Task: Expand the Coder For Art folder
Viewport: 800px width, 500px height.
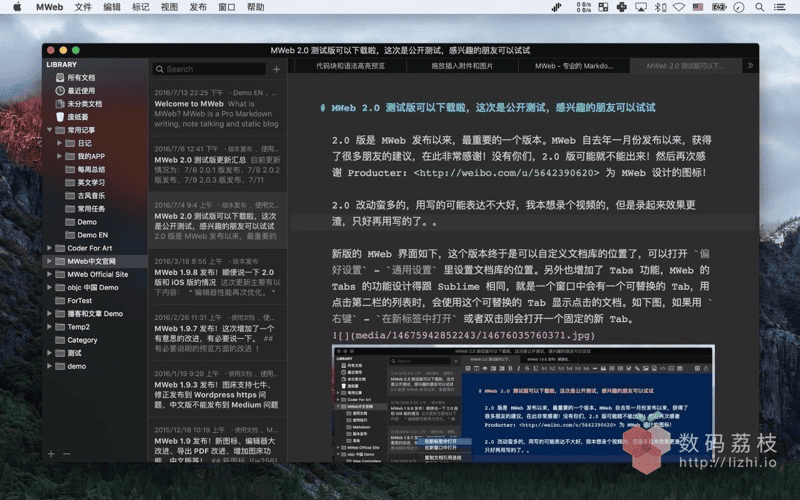Action: click(x=49, y=248)
